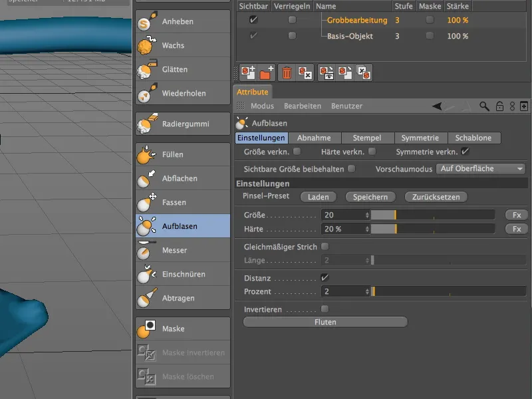Switch to the Schablone tab
532x399 pixels.
click(x=473, y=138)
